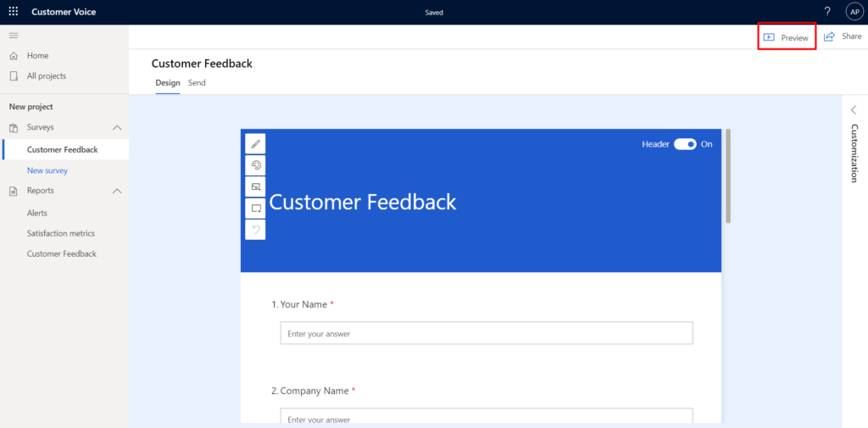
Task: Click the Your Name answer field
Action: (x=487, y=333)
